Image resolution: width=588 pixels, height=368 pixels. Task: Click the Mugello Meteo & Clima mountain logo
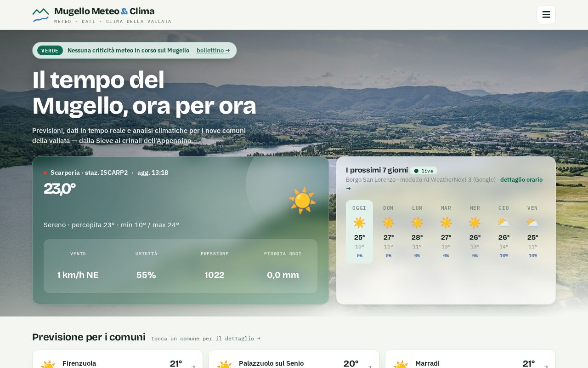[x=40, y=15]
